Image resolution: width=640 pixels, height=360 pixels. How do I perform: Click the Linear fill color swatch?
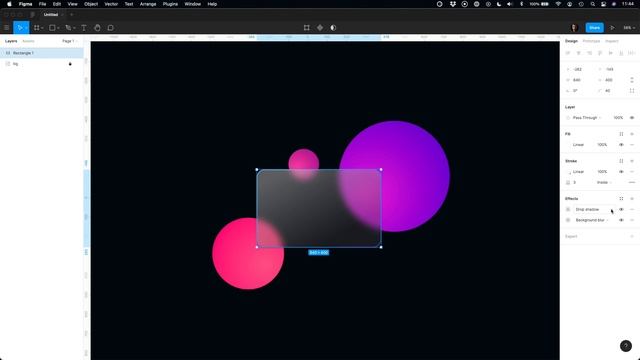[x=568, y=144]
